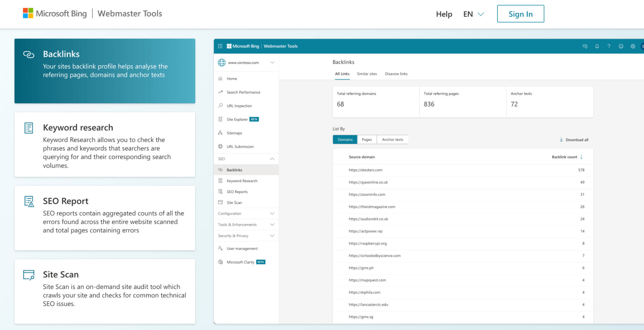The image size is (644, 330).
Task: Switch list view to Anchor texts
Action: [x=392, y=140]
